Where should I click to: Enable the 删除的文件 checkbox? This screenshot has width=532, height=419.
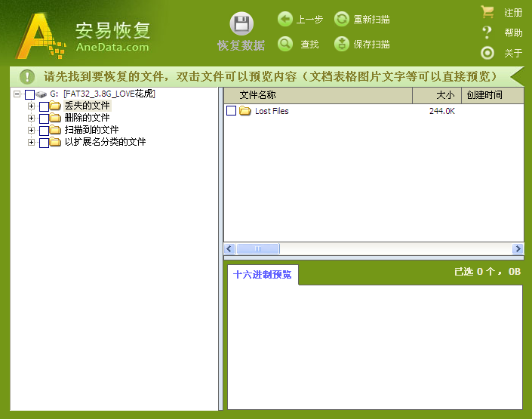(44, 119)
